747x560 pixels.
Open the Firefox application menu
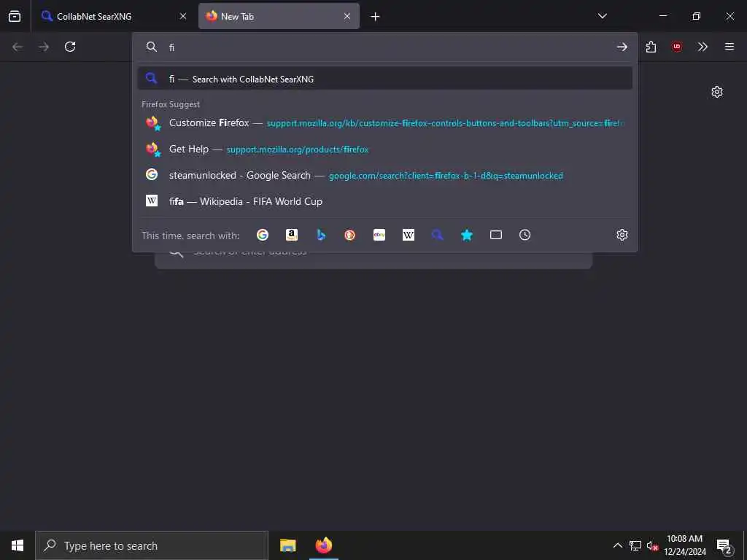click(729, 47)
